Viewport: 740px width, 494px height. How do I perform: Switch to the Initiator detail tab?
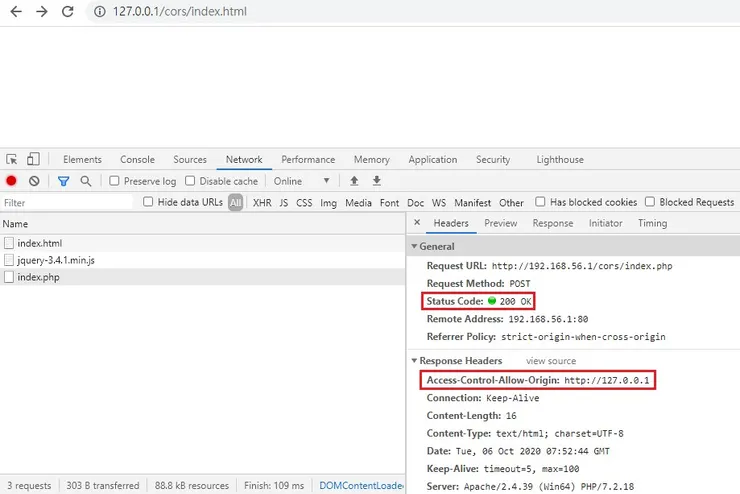click(x=605, y=223)
